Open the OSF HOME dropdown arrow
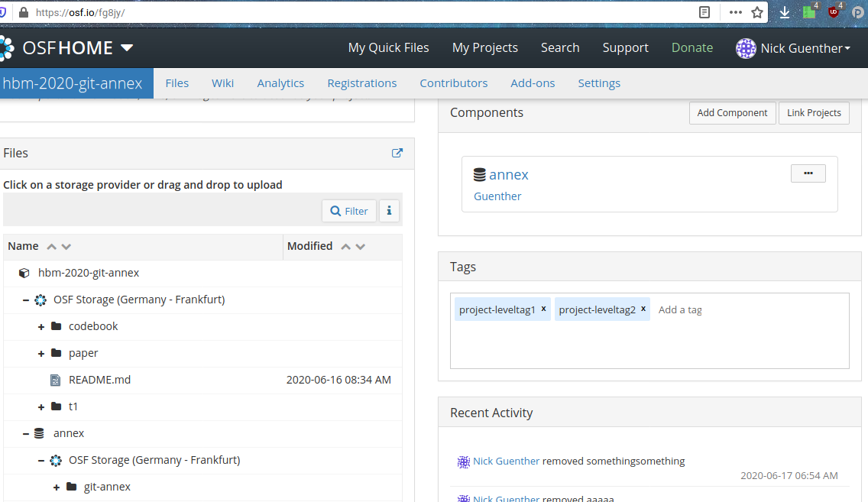The image size is (868, 502). [x=127, y=48]
